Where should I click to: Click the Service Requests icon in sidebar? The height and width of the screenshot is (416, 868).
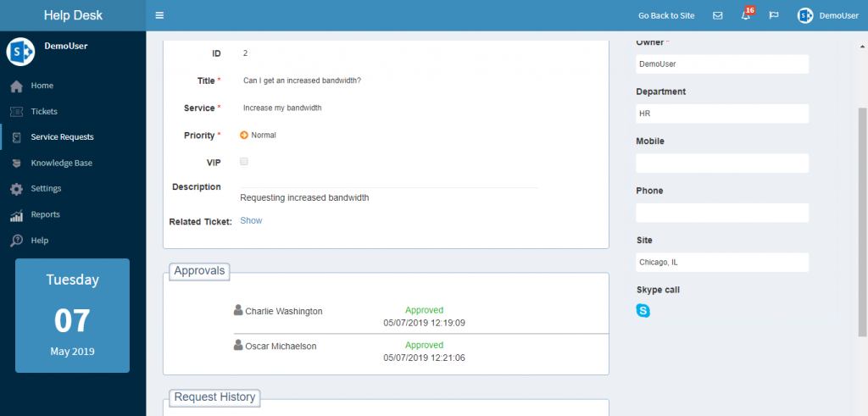(17, 138)
